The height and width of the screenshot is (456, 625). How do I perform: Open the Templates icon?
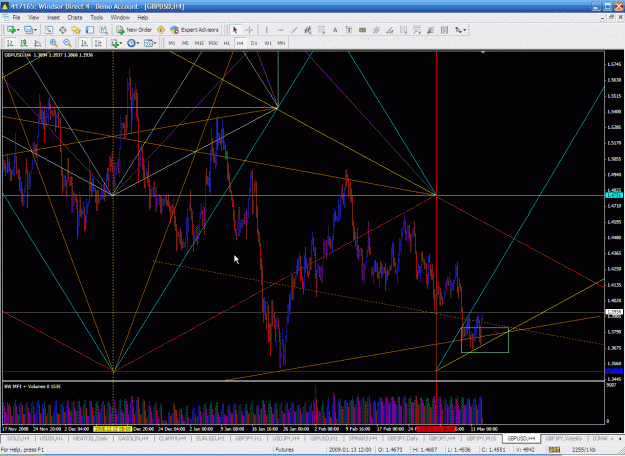[148, 43]
